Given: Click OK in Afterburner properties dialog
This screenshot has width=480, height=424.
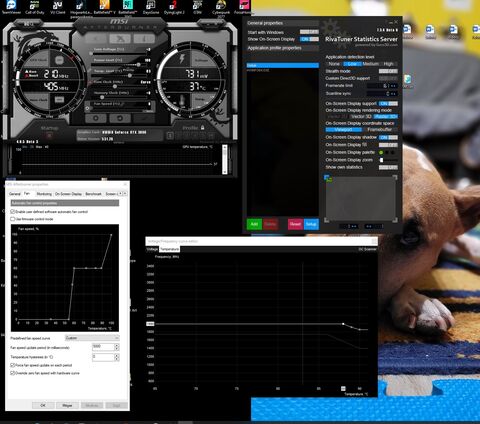Looking at the screenshot, I should (43, 405).
